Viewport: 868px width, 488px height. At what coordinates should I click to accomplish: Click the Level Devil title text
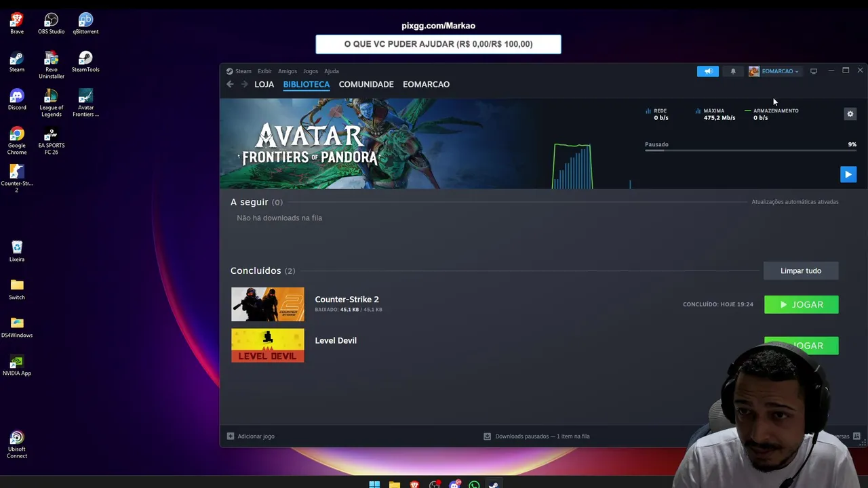(336, 340)
